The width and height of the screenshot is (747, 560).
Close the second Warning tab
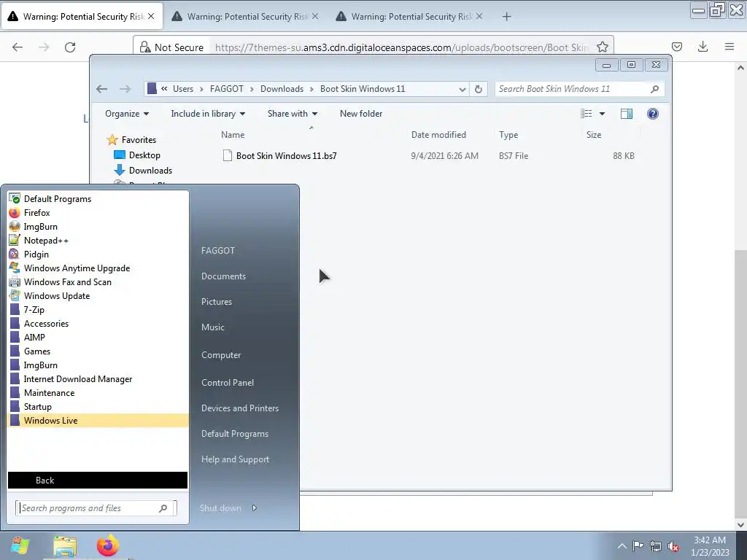pos(315,16)
